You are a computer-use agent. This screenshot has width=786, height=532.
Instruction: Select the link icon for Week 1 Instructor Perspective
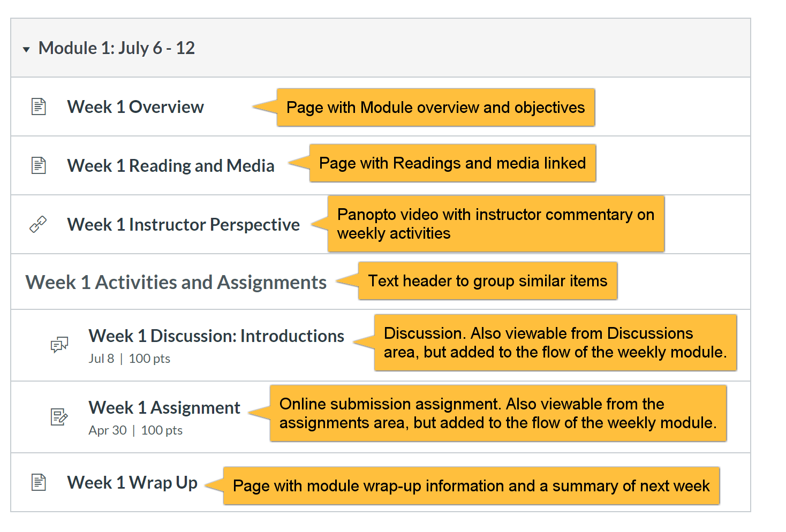(x=38, y=224)
